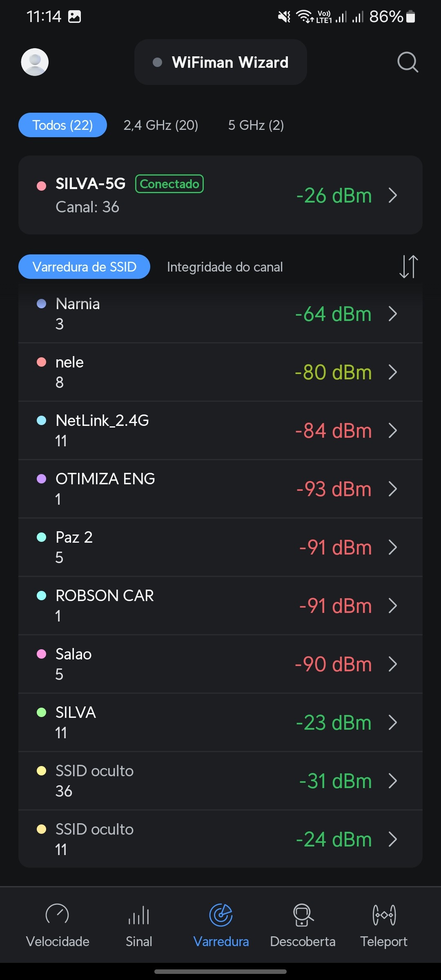Open the Velocidade speed test icon
The image size is (441, 980).
coord(57,915)
